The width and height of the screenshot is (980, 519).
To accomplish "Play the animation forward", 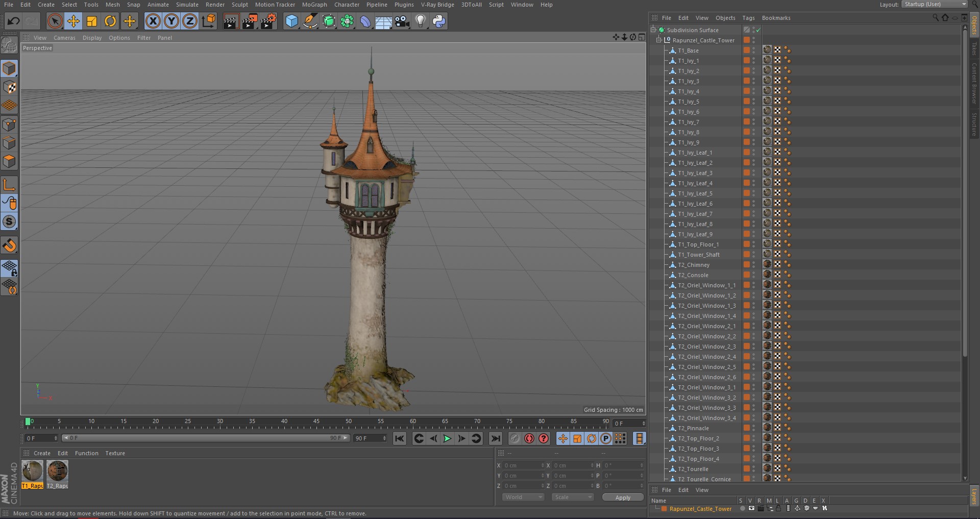I will 447,438.
